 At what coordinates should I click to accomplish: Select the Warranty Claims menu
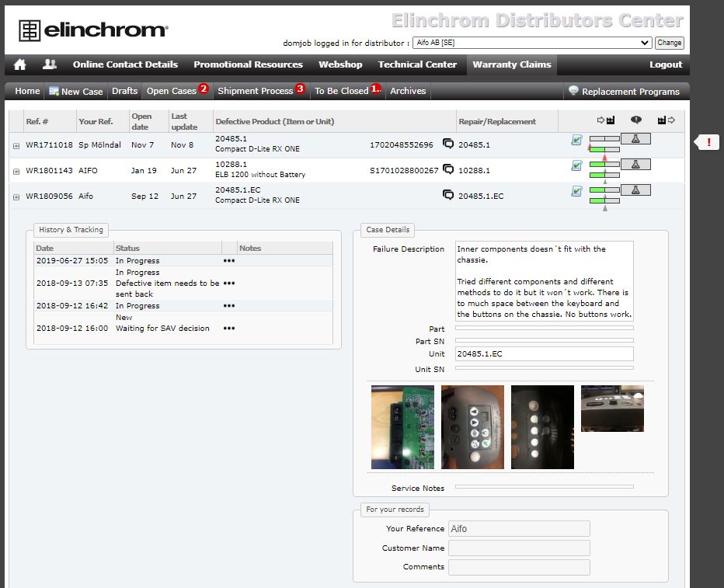click(x=512, y=64)
